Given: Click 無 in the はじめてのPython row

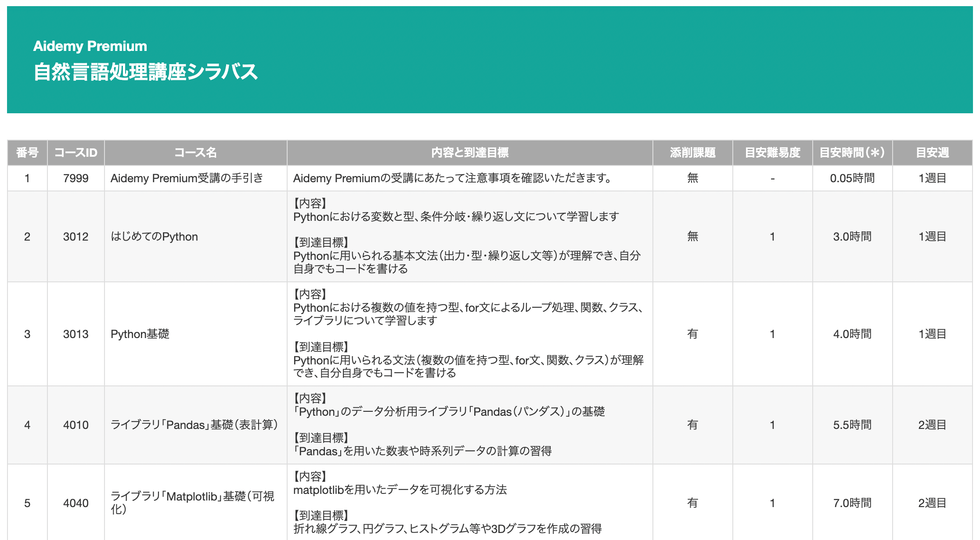Looking at the screenshot, I should [693, 237].
